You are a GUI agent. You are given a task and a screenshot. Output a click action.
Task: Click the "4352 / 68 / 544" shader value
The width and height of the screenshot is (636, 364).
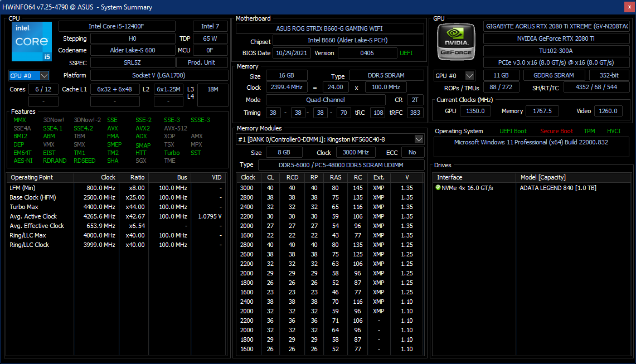coord(596,88)
